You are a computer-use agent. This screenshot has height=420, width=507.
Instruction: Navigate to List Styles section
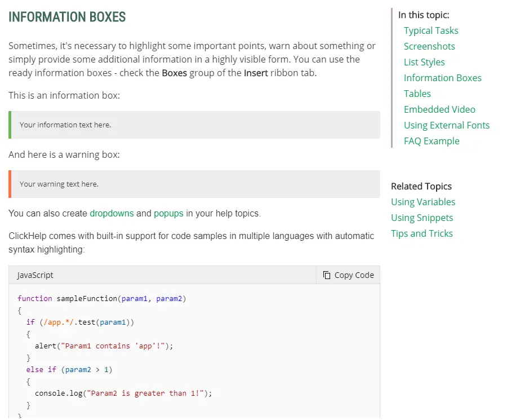pyautogui.click(x=424, y=62)
